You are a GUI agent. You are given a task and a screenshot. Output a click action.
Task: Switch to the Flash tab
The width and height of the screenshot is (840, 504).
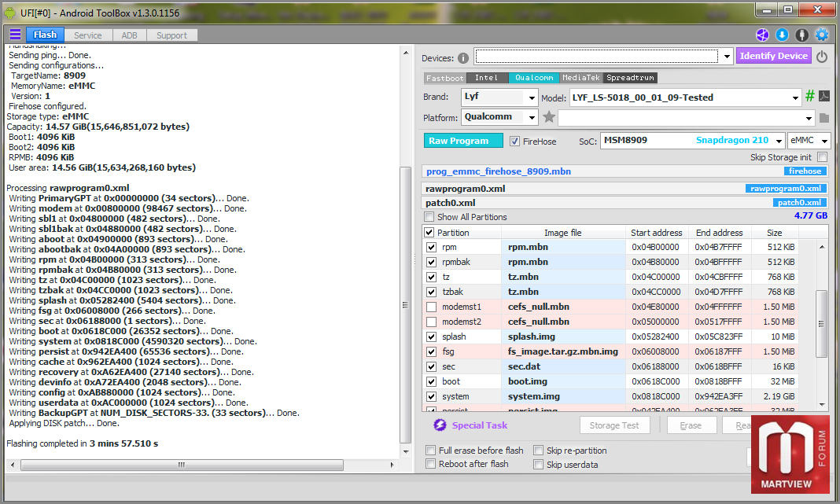pos(45,35)
